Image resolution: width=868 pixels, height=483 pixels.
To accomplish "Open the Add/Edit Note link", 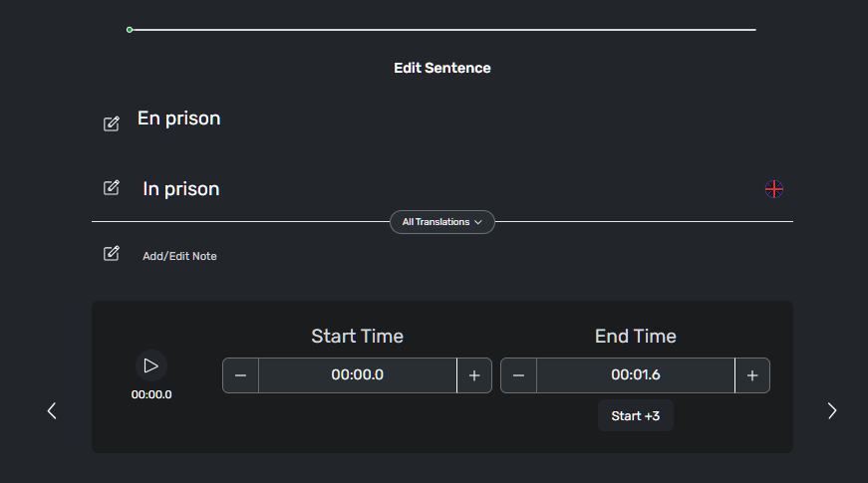I will (179, 256).
